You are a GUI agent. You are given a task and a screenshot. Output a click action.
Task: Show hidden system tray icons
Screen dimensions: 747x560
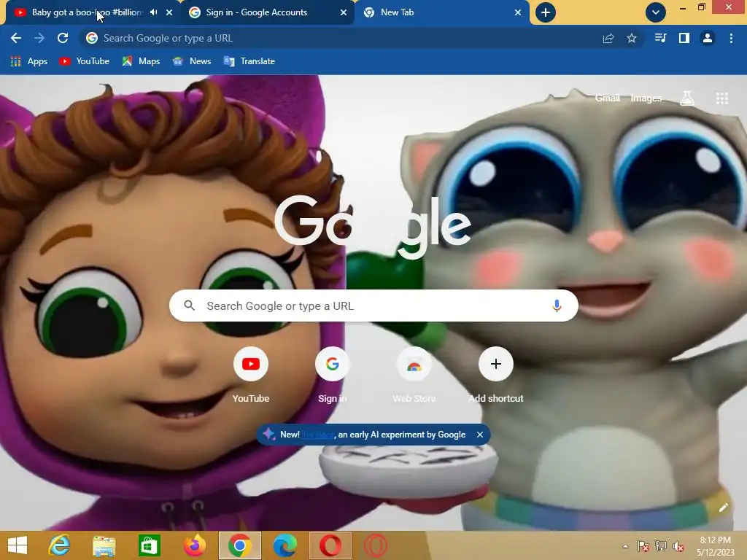click(625, 546)
